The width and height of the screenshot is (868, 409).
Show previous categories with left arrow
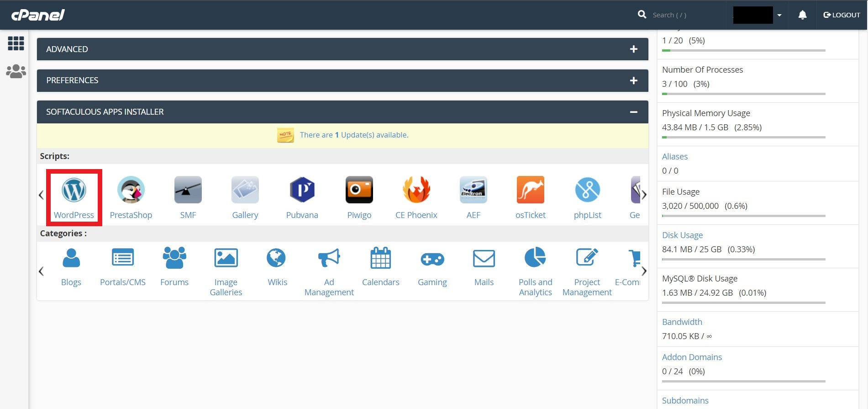pos(41,271)
